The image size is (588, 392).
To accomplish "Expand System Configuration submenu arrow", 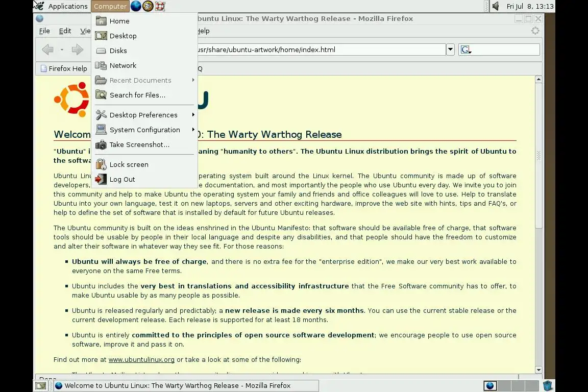I will point(193,130).
